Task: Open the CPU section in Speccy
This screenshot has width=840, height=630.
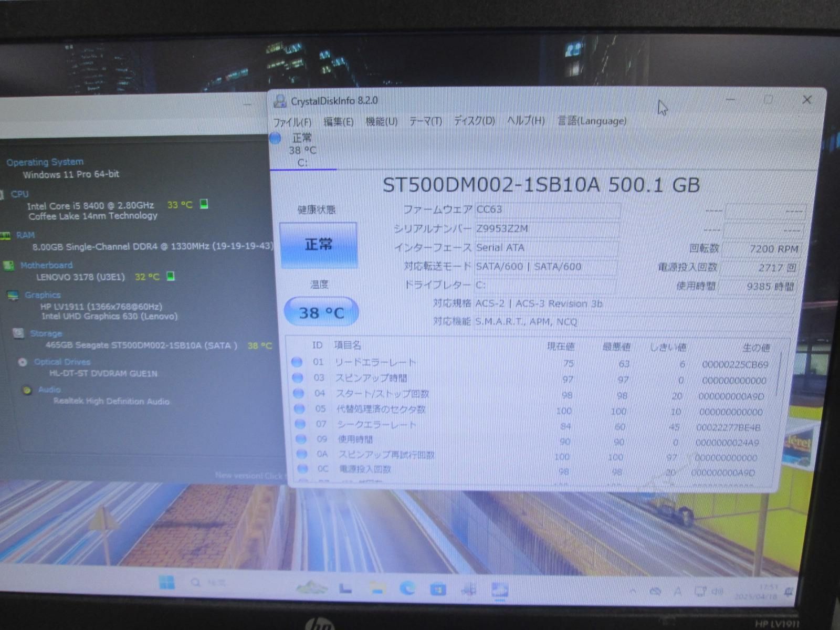Action: coord(19,194)
